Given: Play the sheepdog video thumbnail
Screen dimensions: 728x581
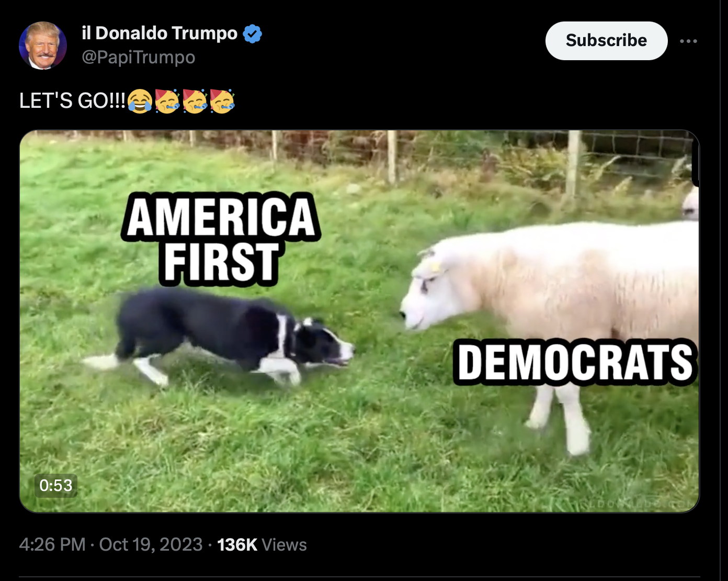Looking at the screenshot, I should (359, 321).
